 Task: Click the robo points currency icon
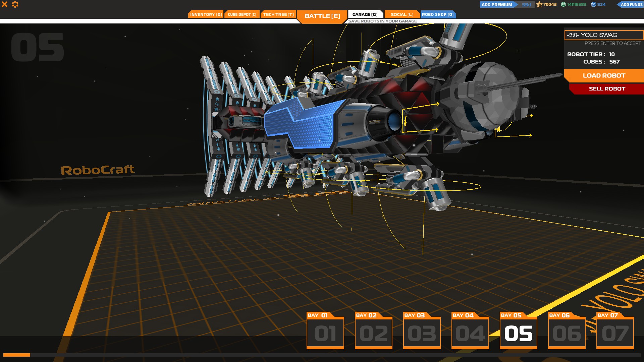point(563,4)
